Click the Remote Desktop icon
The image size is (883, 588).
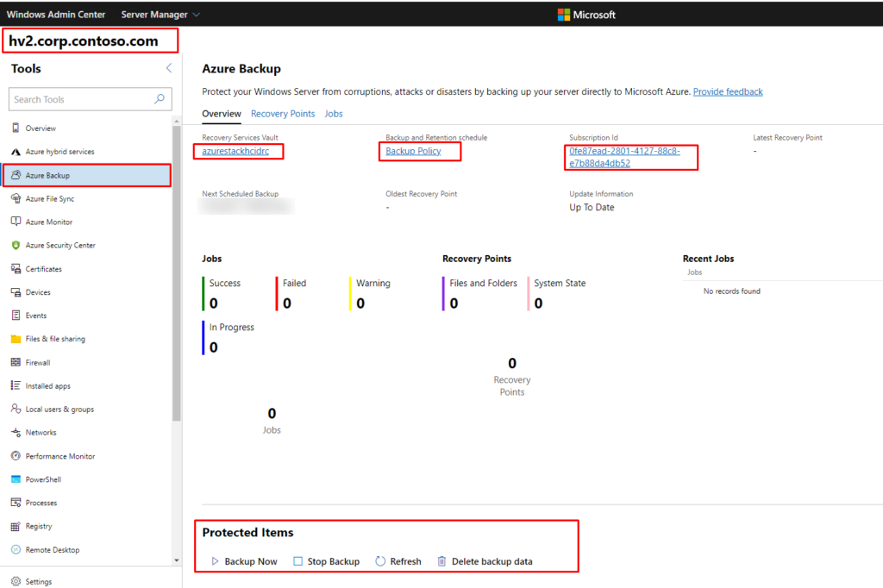point(16,549)
